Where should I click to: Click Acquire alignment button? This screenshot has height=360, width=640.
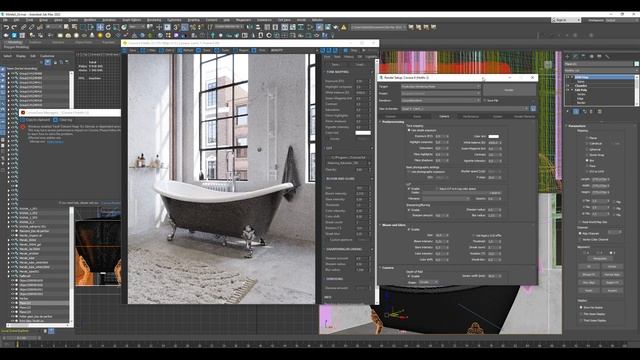coord(612,290)
